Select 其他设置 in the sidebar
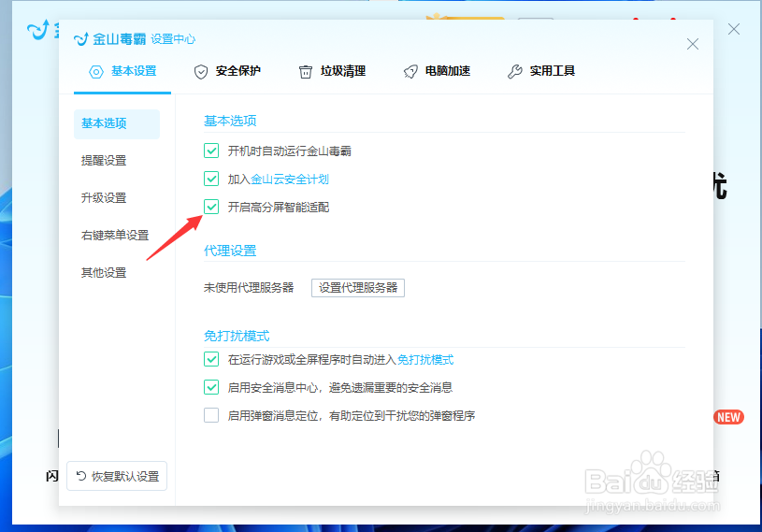The height and width of the screenshot is (532, 762). pos(104,273)
